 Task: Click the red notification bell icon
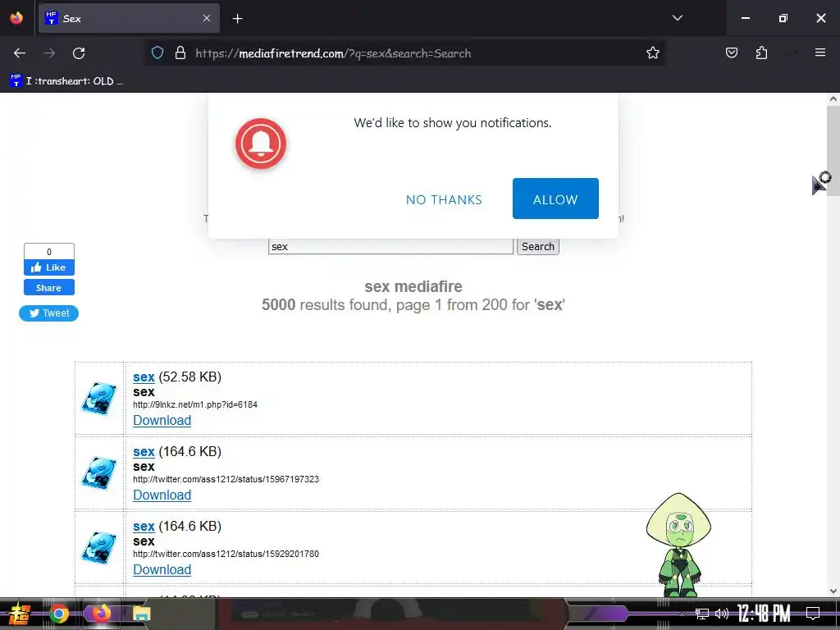click(261, 144)
